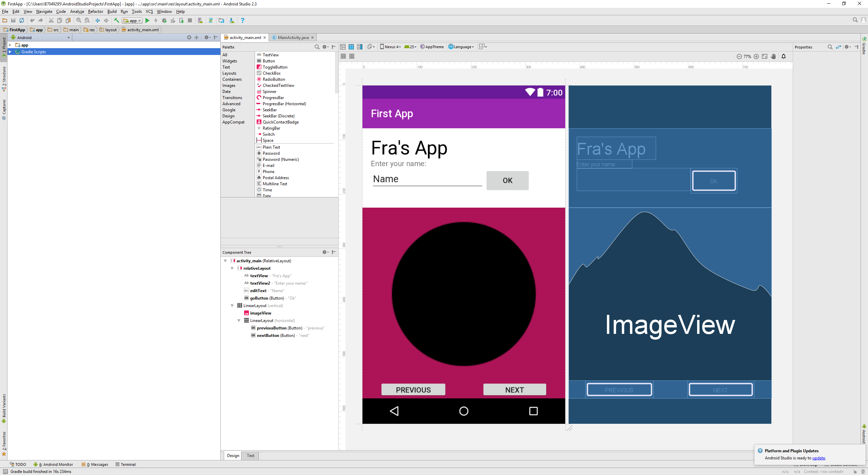Show Blueprint surface only
Image resolution: width=868 pixels, height=475 pixels.
pos(351,47)
